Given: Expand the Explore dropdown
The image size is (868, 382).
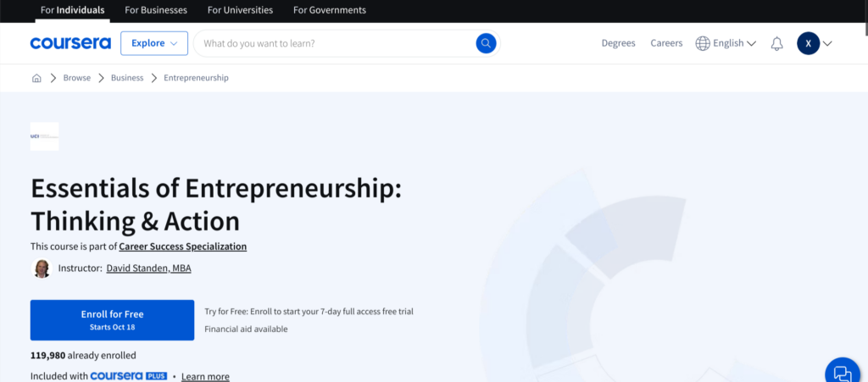Looking at the screenshot, I should [x=154, y=43].
